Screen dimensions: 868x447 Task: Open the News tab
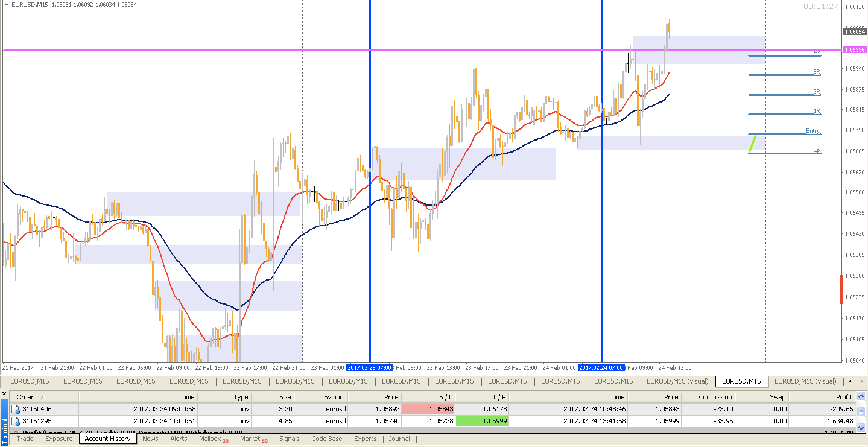[x=150, y=439]
